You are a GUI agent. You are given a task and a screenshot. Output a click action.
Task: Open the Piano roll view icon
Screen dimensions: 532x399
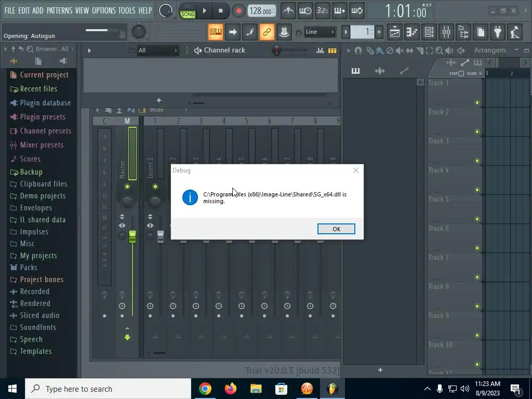pos(412,32)
